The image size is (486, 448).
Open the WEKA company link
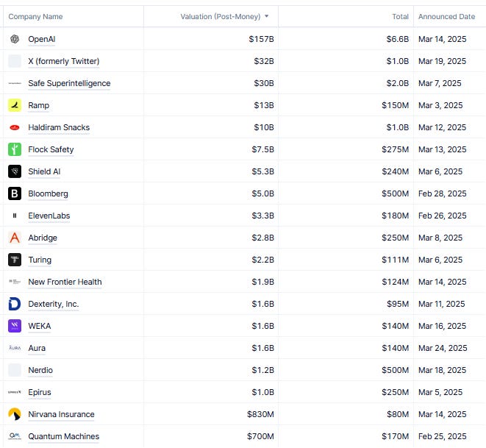point(40,326)
